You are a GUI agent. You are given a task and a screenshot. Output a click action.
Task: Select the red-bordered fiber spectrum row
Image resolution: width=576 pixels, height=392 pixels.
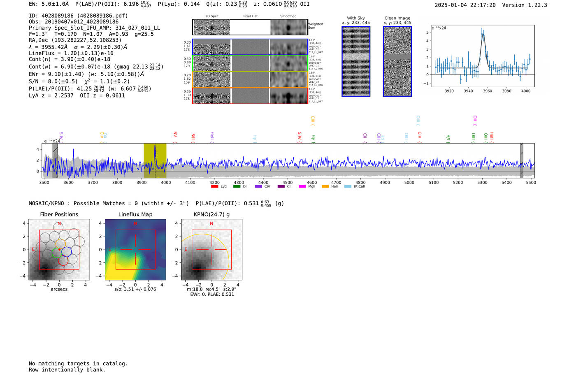click(x=250, y=96)
